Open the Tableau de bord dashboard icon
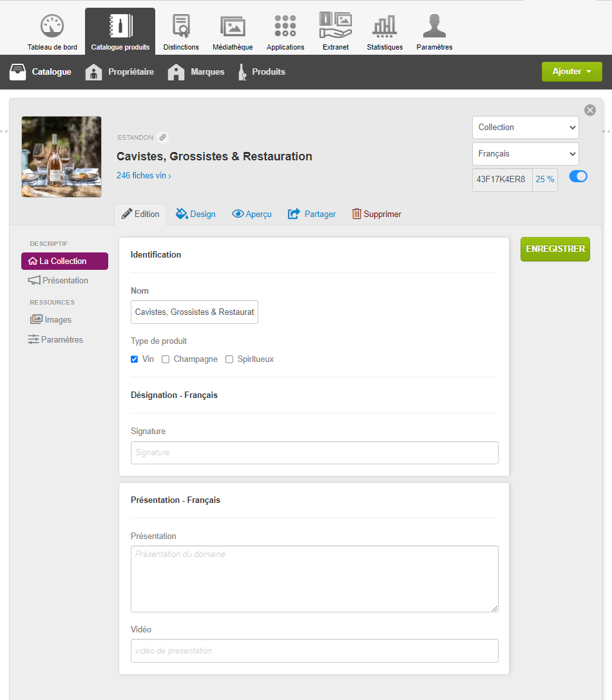This screenshot has height=700, width=612. [x=52, y=26]
